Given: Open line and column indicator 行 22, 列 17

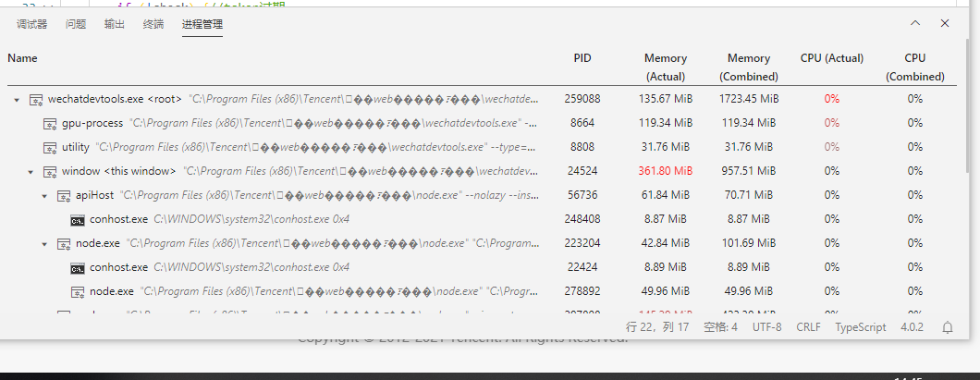Looking at the screenshot, I should coord(656,327).
